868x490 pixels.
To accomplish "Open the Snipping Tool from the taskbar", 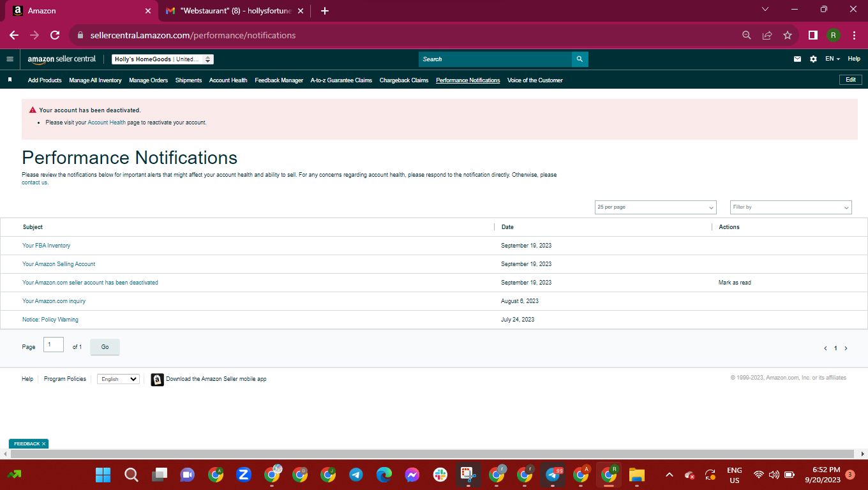I will click(x=468, y=475).
